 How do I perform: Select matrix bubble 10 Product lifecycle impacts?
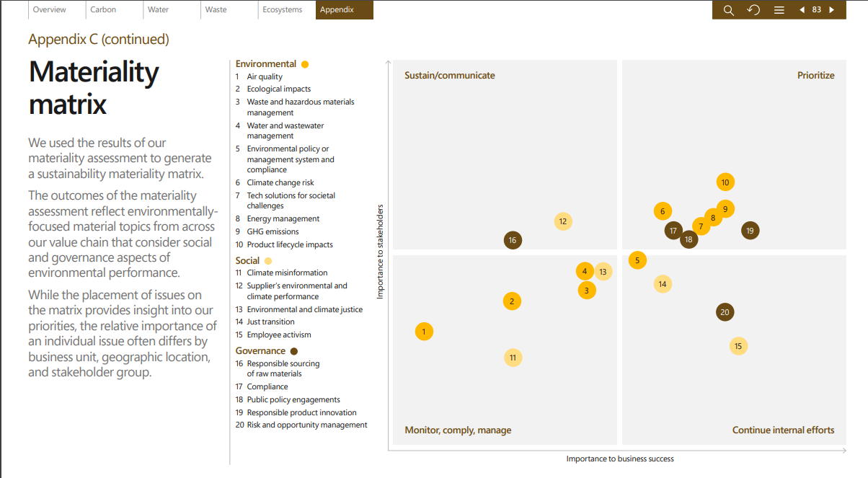(x=725, y=182)
